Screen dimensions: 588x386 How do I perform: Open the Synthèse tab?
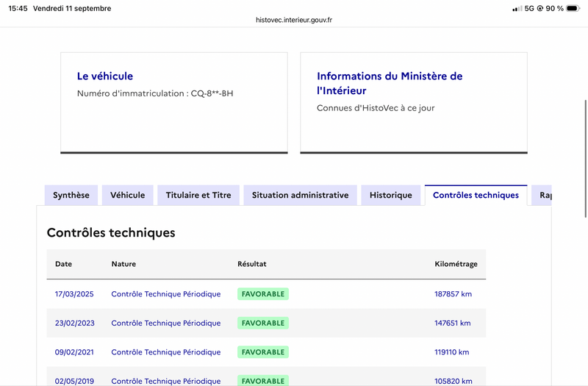(71, 195)
